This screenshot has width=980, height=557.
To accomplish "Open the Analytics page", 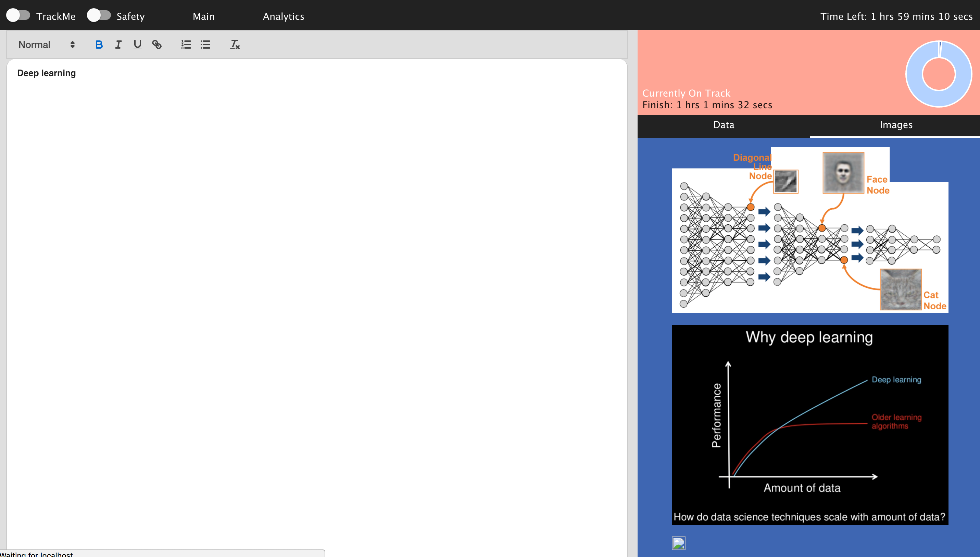I will click(283, 16).
